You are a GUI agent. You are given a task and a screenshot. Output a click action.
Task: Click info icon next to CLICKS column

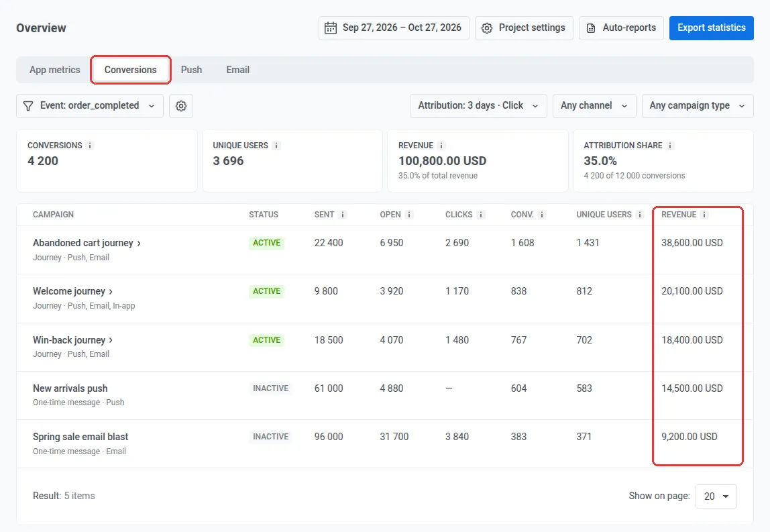(x=481, y=215)
